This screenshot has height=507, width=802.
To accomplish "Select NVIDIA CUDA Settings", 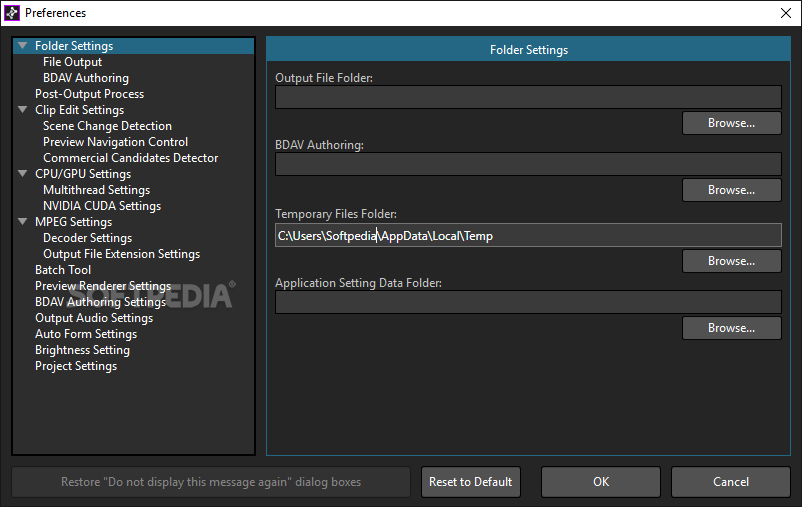I will click(x=102, y=206).
